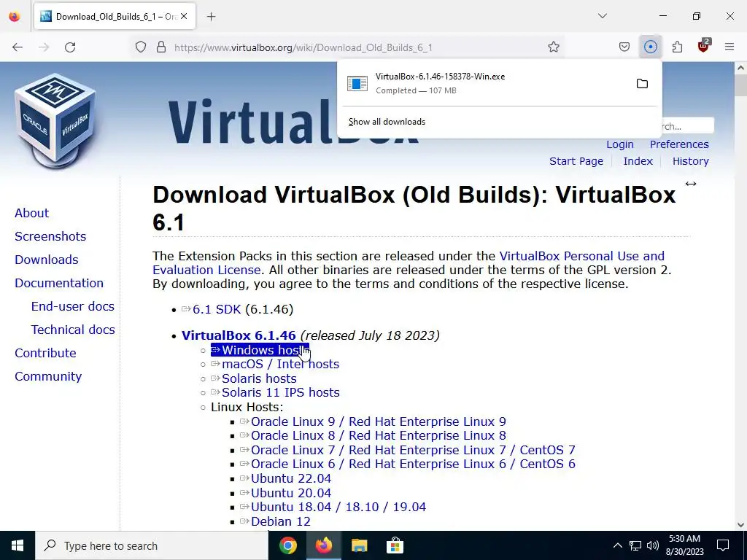
Task: Click the forward navigation arrow
Action: pos(44,47)
